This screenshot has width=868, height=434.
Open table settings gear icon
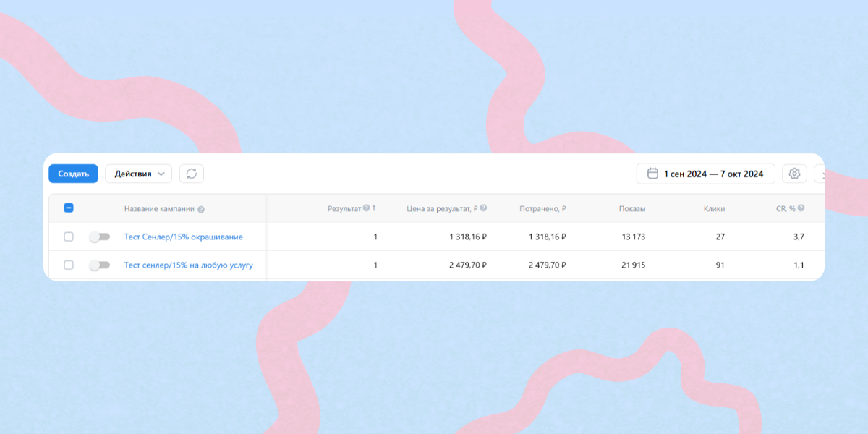pyautogui.click(x=794, y=174)
